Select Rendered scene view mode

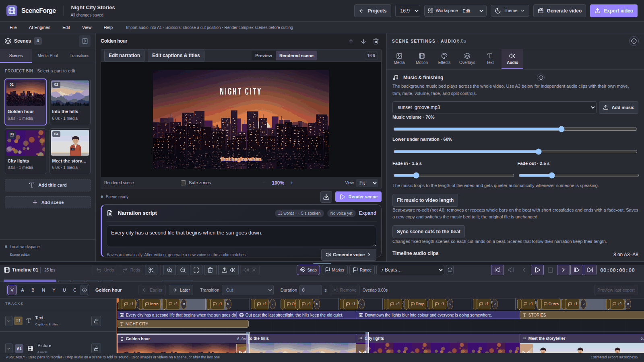[296, 56]
